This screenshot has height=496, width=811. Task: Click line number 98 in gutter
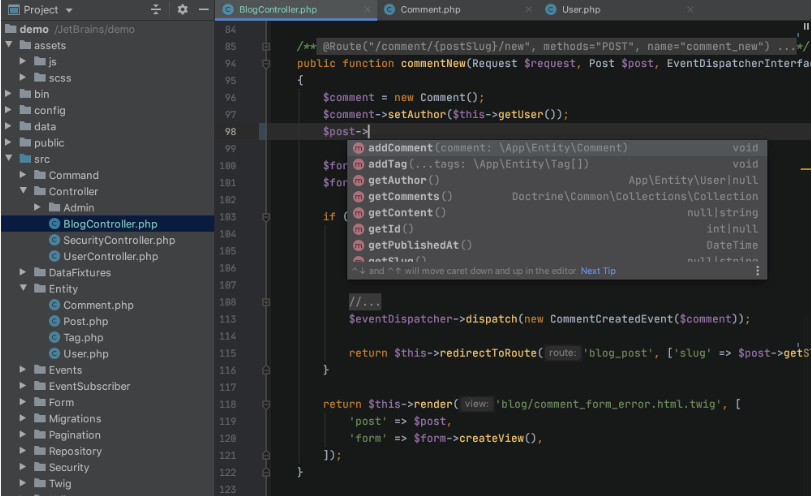230,131
